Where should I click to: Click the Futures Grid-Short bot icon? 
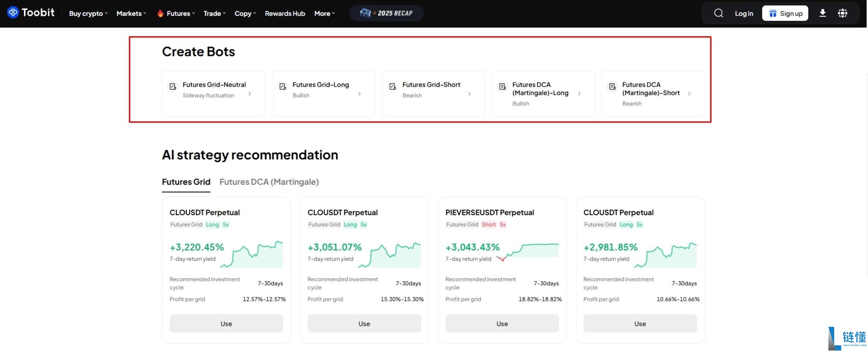pos(393,86)
